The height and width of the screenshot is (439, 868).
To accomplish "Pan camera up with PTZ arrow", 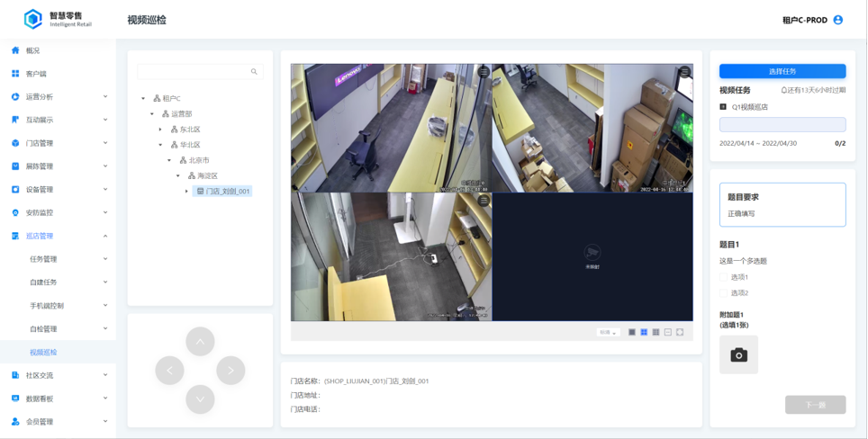I will [x=200, y=341].
